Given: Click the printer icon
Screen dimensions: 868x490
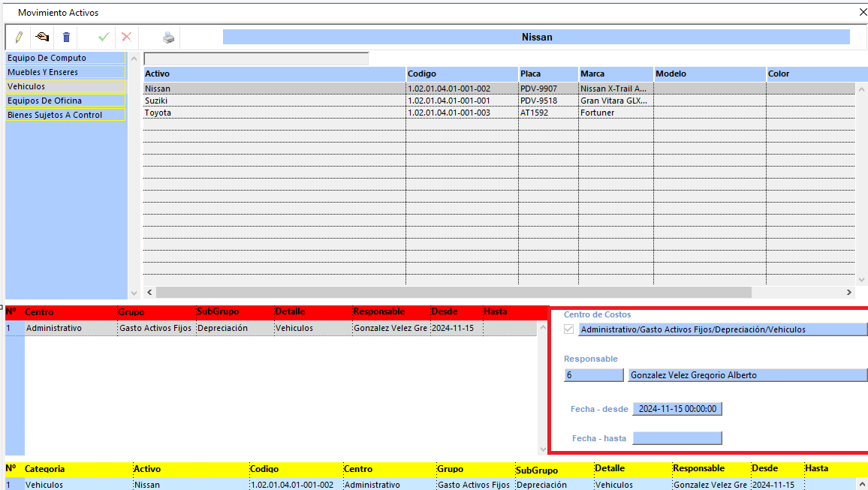Looking at the screenshot, I should (x=168, y=37).
